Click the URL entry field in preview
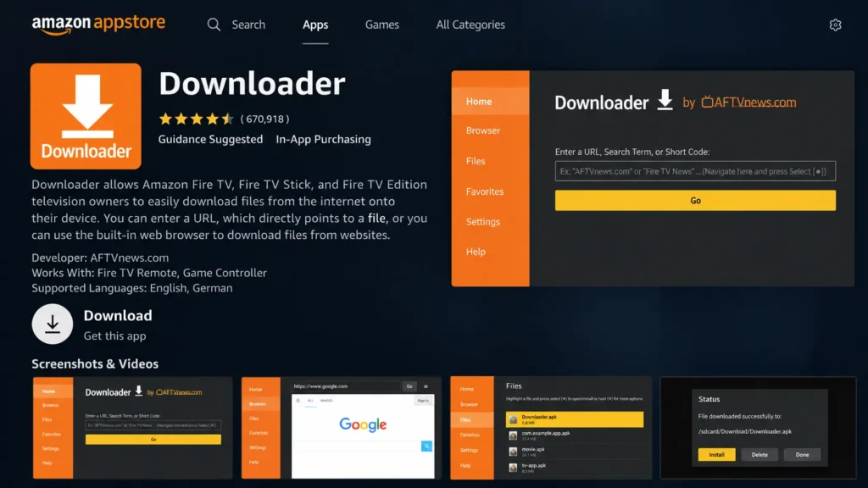 tap(695, 171)
